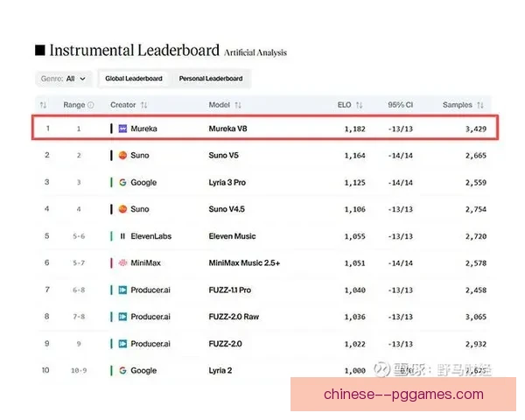This screenshot has width=525, height=420.
Task: Select the FUZZ-2.0 Raw model name
Action: (234, 317)
